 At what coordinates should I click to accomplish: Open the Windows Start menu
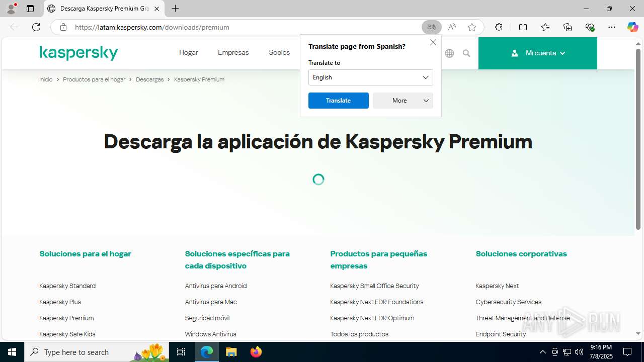tap(12, 352)
